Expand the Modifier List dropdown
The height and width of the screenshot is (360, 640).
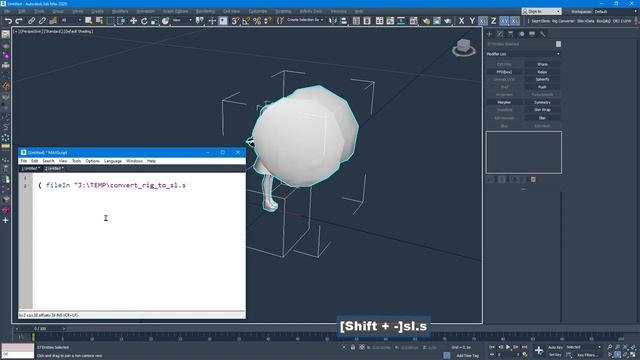(523, 54)
